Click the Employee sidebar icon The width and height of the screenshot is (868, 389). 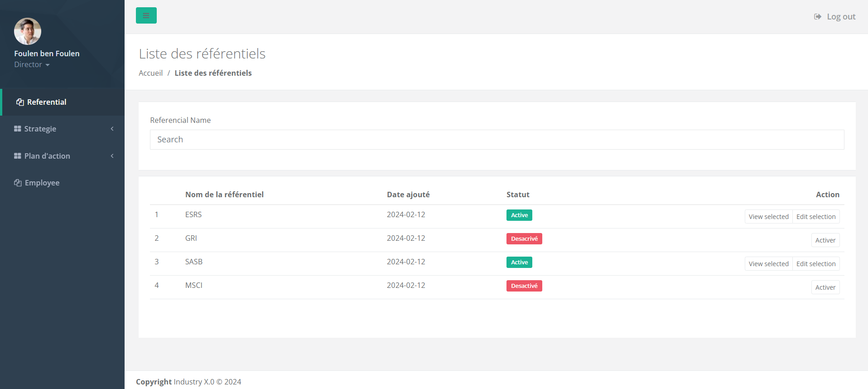pos(18,183)
